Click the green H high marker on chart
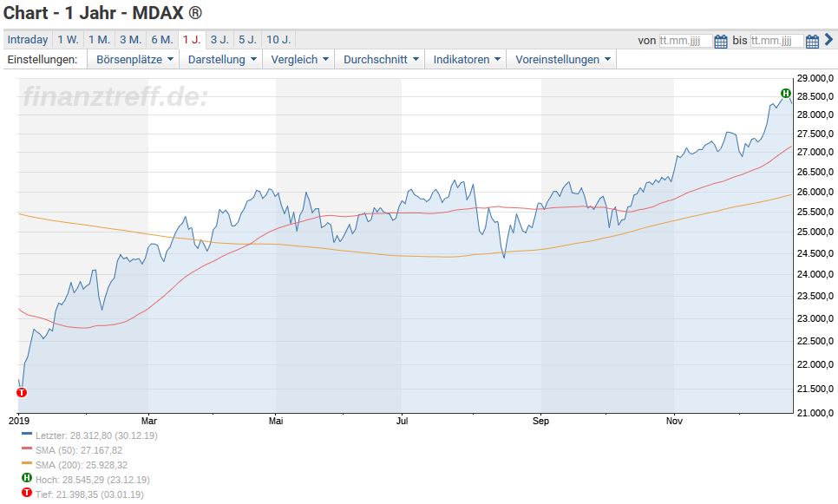838x504 pixels. (786, 94)
